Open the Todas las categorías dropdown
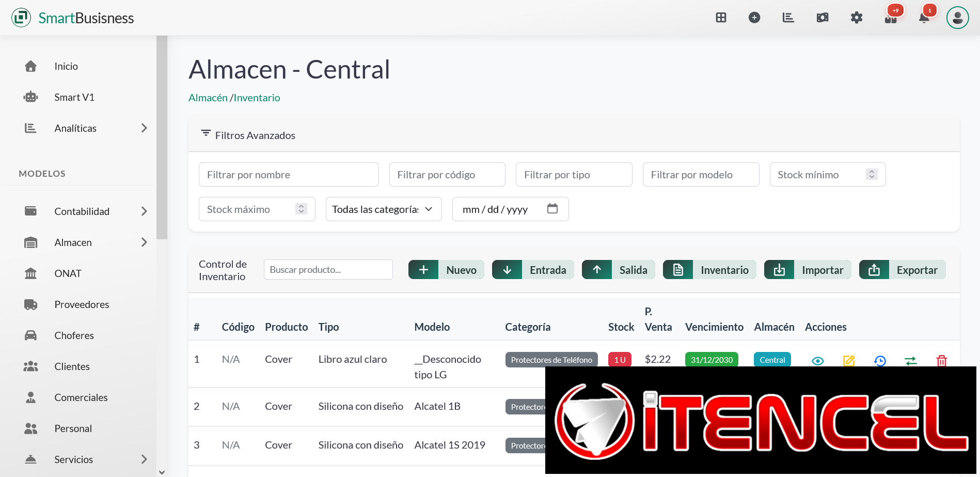 click(383, 209)
